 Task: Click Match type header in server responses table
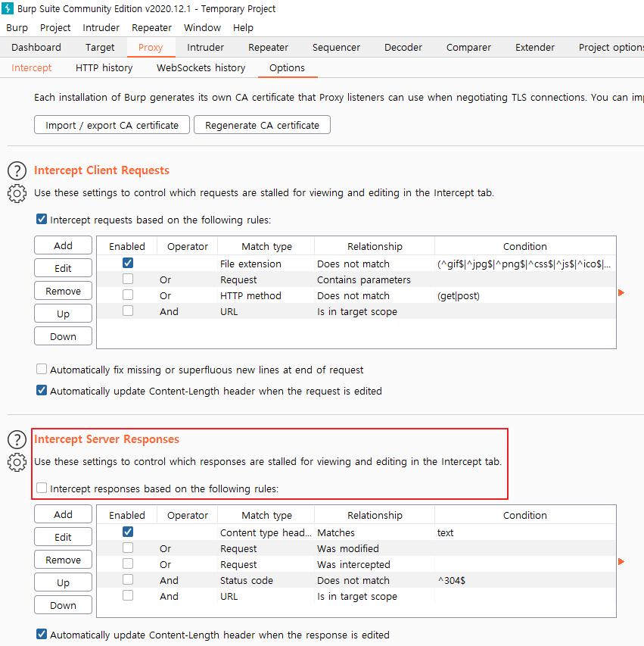coord(266,516)
